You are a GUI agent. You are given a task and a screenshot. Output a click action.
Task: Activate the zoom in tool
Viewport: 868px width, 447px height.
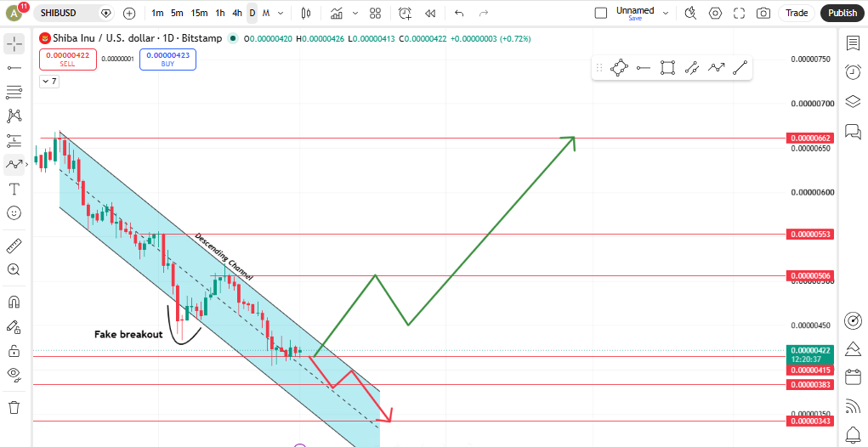pyautogui.click(x=14, y=269)
